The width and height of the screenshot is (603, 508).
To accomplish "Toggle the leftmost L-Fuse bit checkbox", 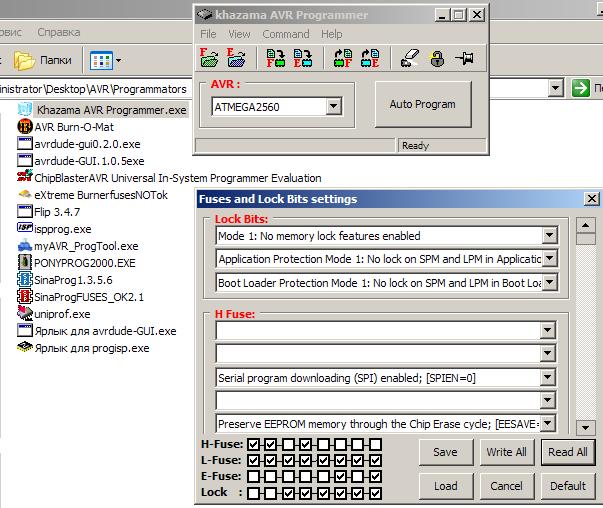I will pos(253,460).
